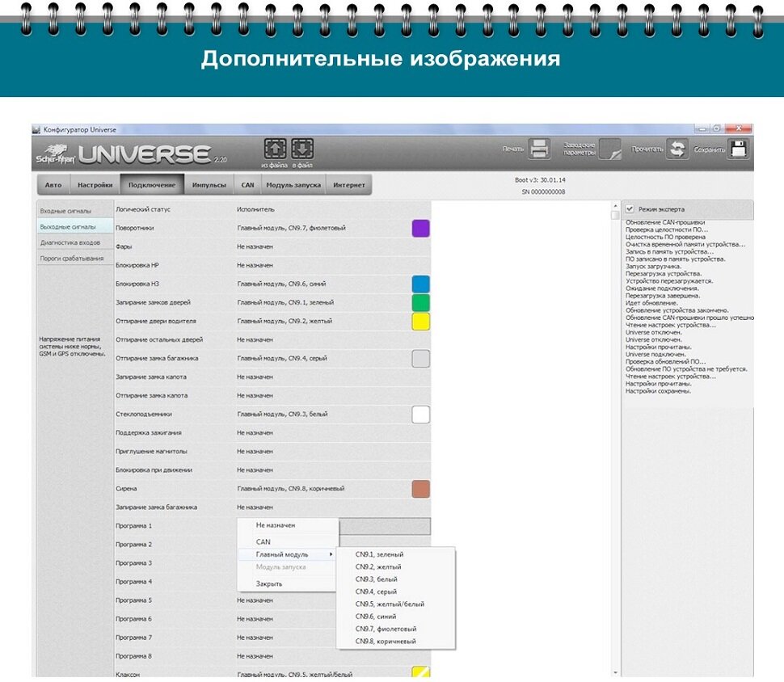Click the load from file icon
The width and height of the screenshot is (784, 682).
275,149
